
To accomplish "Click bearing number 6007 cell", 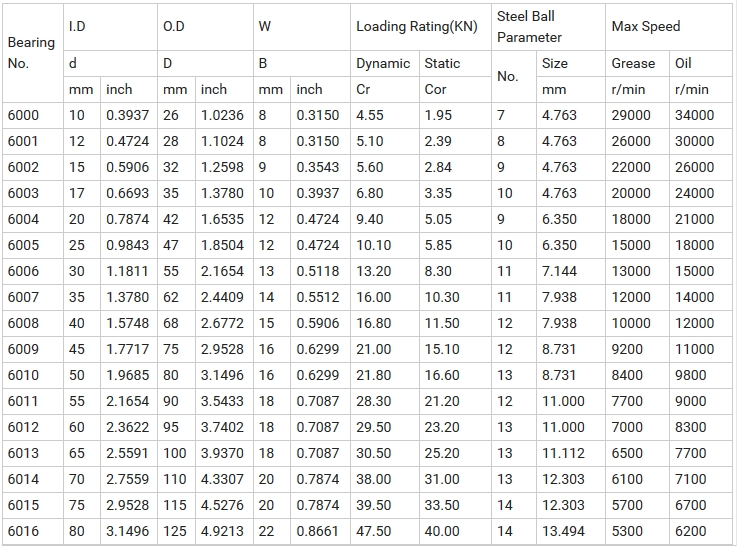I will click(33, 297).
